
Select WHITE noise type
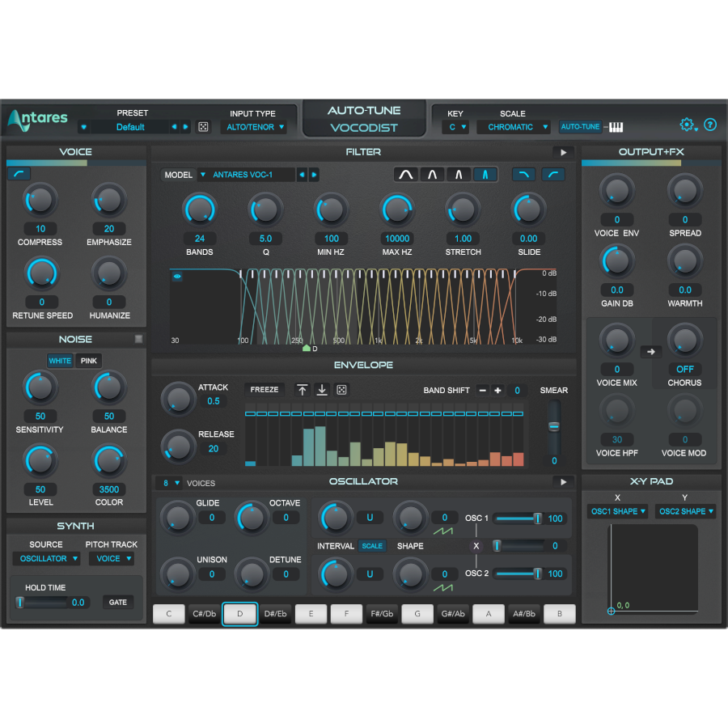click(60, 361)
